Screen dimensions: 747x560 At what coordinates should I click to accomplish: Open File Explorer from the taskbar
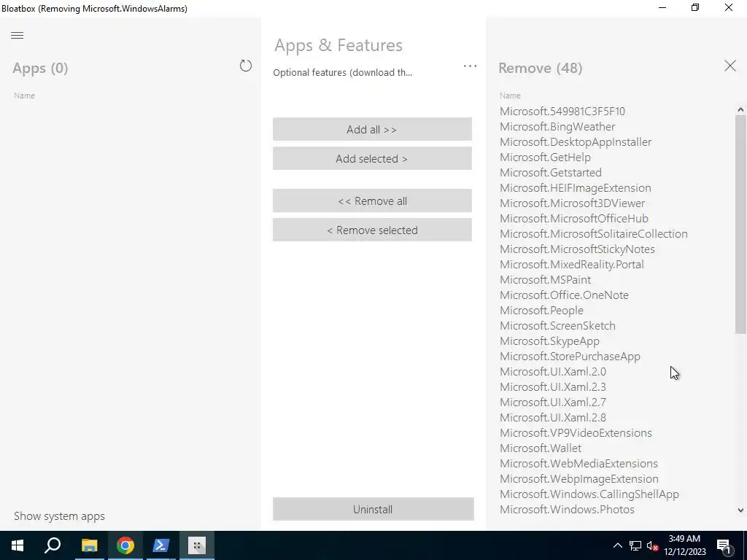pyautogui.click(x=89, y=545)
